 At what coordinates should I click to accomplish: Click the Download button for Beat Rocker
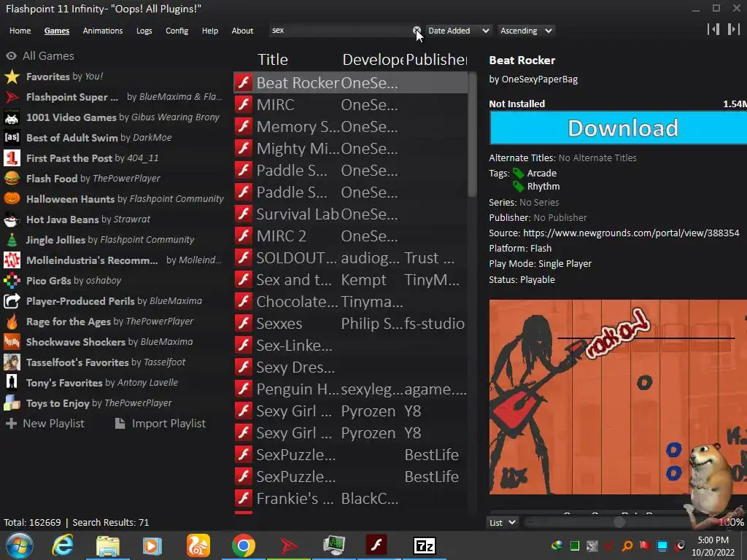618,128
